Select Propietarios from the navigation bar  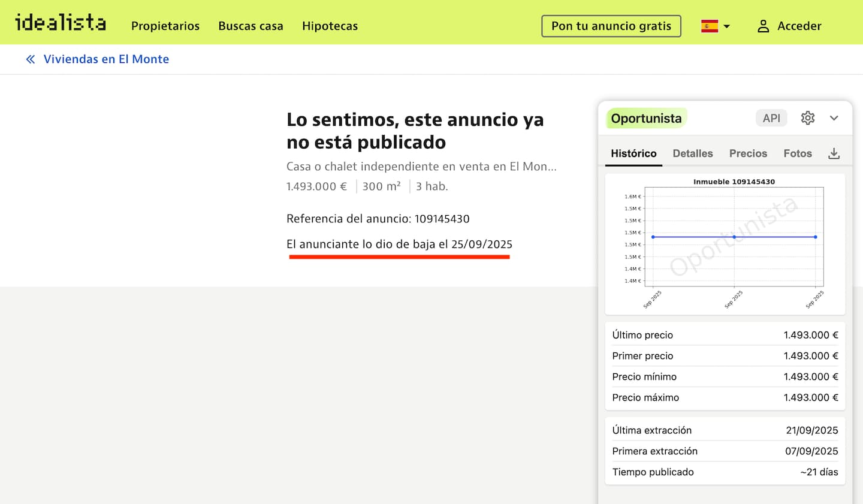pyautogui.click(x=165, y=26)
